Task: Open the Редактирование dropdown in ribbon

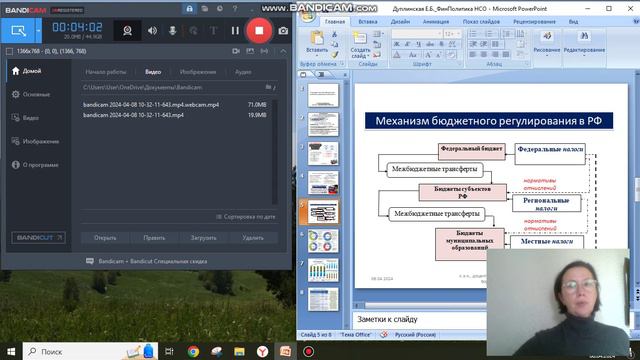Action: [x=584, y=43]
